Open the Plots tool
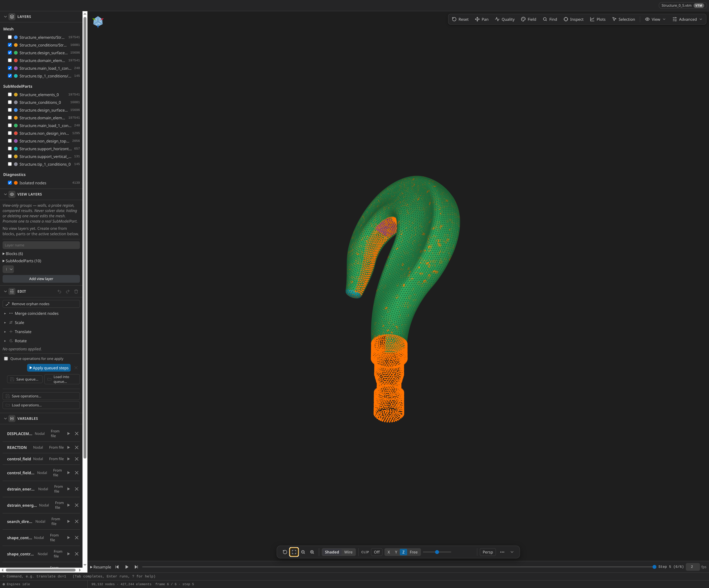 (x=598, y=19)
